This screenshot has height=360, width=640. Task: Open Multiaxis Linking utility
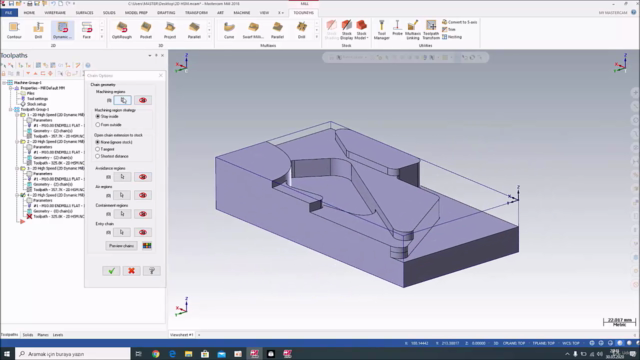point(413,30)
